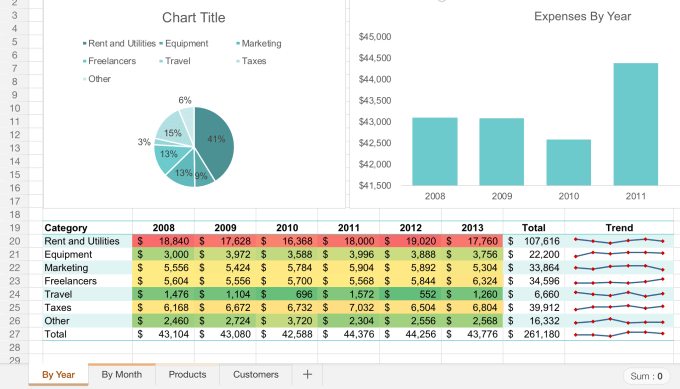Open the By Month sheet tab
This screenshot has height=389, width=680.
tap(122, 374)
